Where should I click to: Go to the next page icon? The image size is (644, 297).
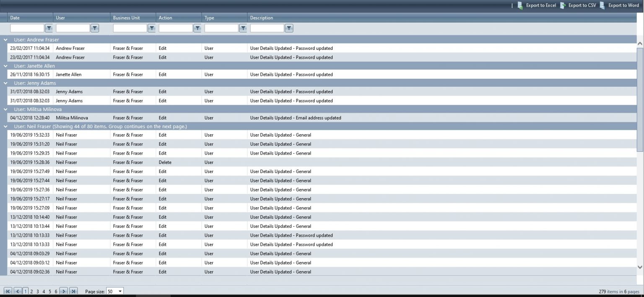coord(63,291)
